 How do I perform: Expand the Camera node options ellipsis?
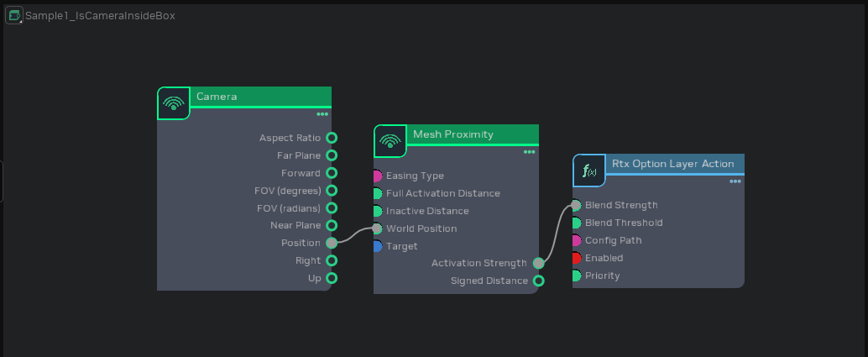[322, 114]
